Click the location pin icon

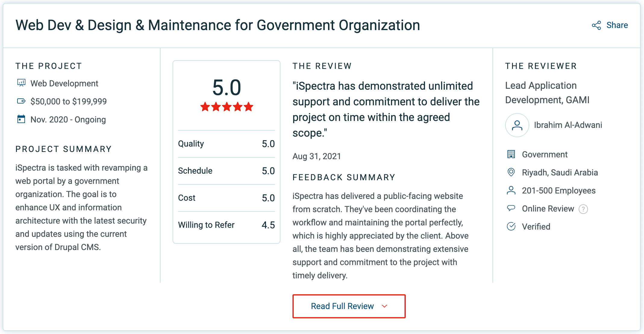click(x=511, y=172)
